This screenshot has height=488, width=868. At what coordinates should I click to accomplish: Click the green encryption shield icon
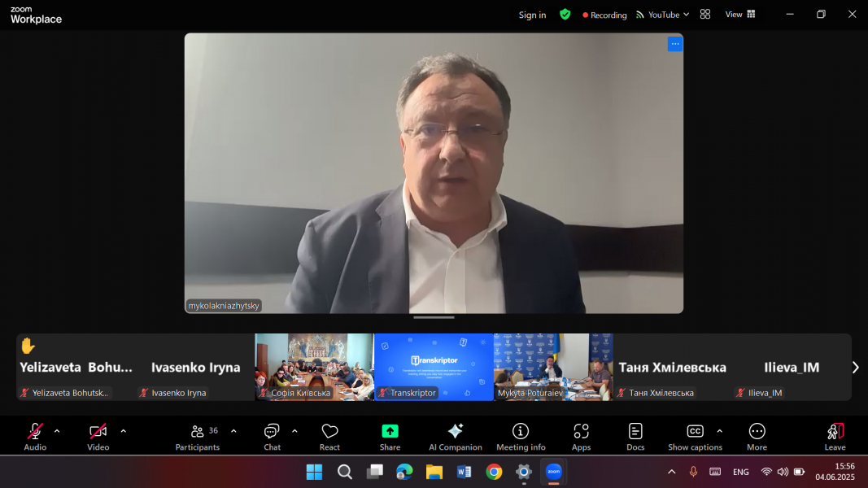[565, 15]
